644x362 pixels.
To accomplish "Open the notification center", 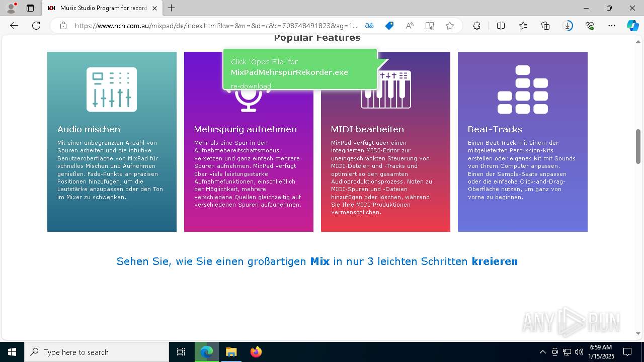I will coord(627,352).
